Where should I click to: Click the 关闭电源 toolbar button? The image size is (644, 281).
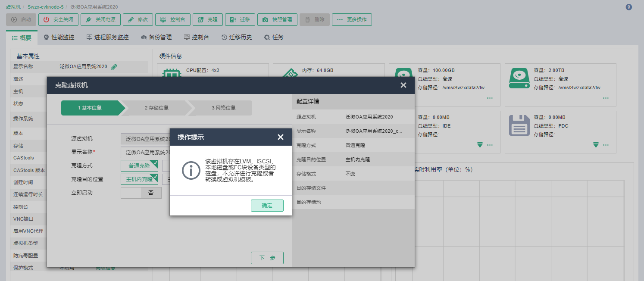pos(100,19)
